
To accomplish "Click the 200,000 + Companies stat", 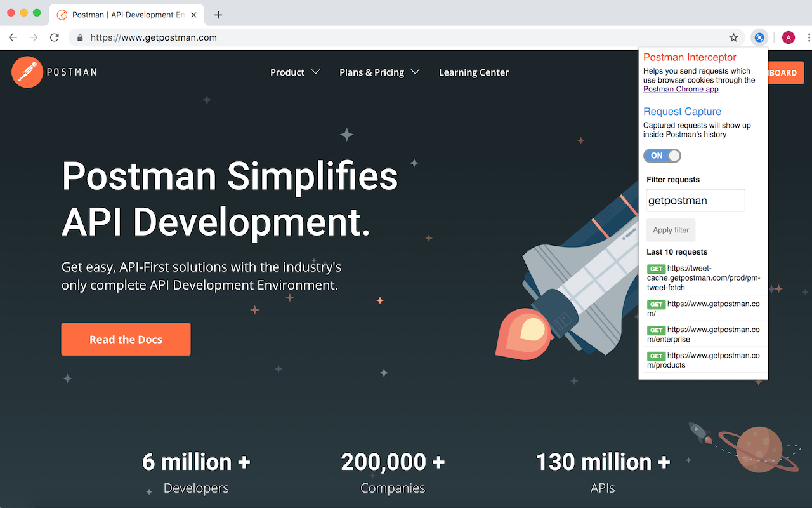I will coord(393,472).
